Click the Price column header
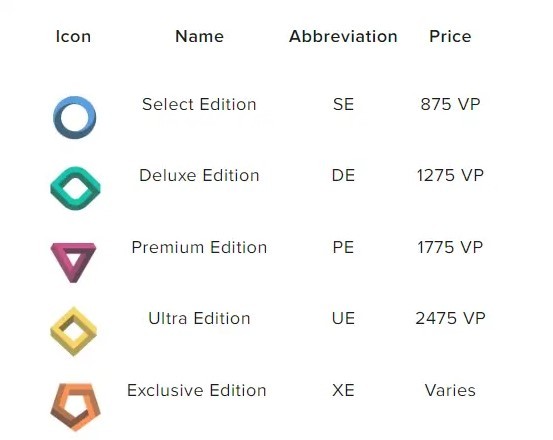Screen dimensions: 553x440 (450, 36)
